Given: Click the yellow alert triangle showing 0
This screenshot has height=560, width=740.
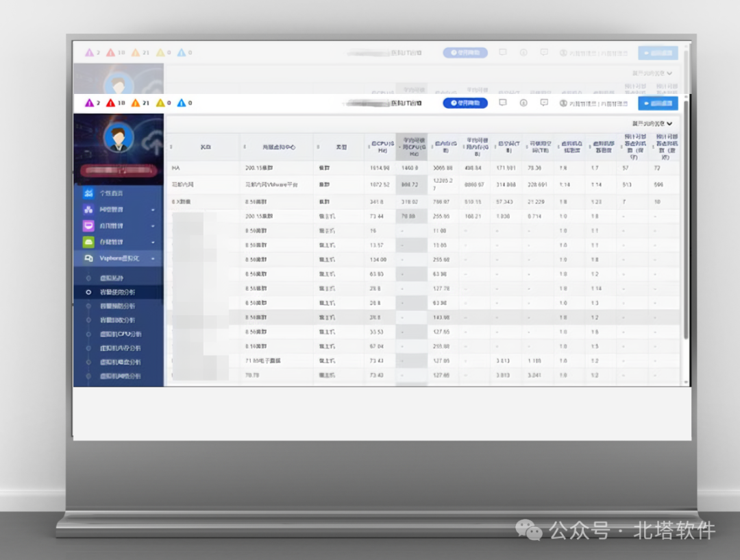Looking at the screenshot, I should tap(160, 103).
